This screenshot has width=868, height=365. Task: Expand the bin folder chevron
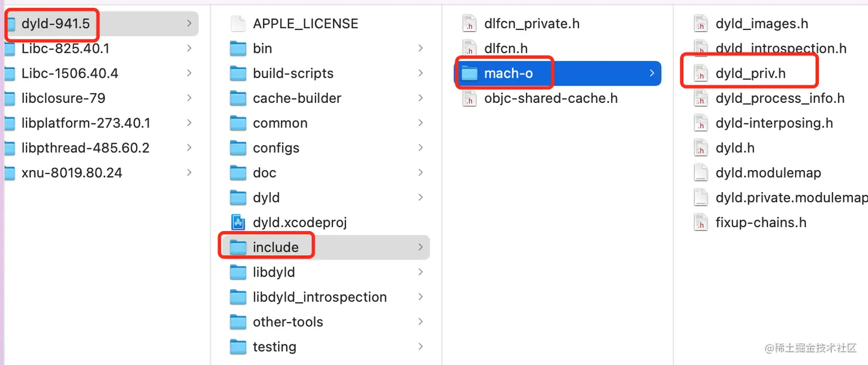[x=421, y=48]
